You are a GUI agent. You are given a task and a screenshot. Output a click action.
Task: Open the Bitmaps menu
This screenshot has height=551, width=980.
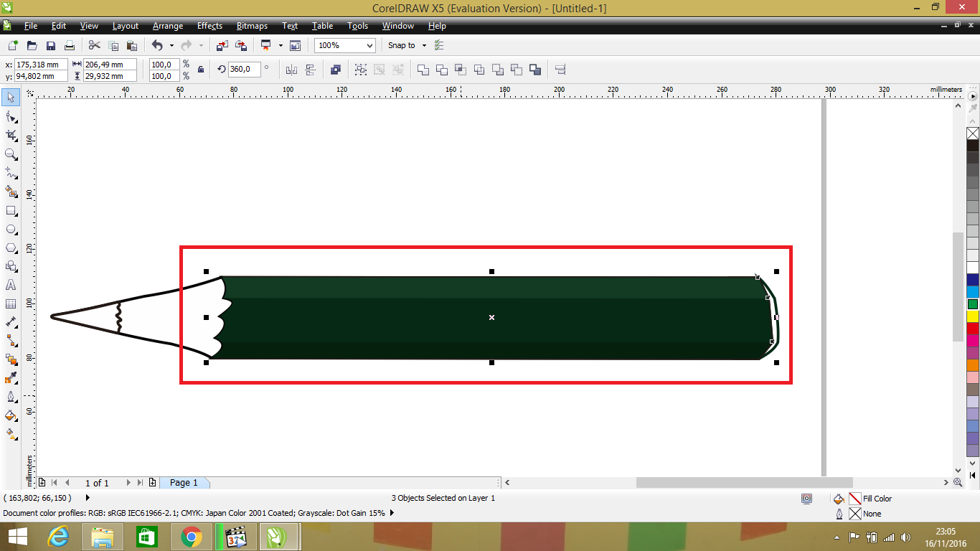(252, 26)
